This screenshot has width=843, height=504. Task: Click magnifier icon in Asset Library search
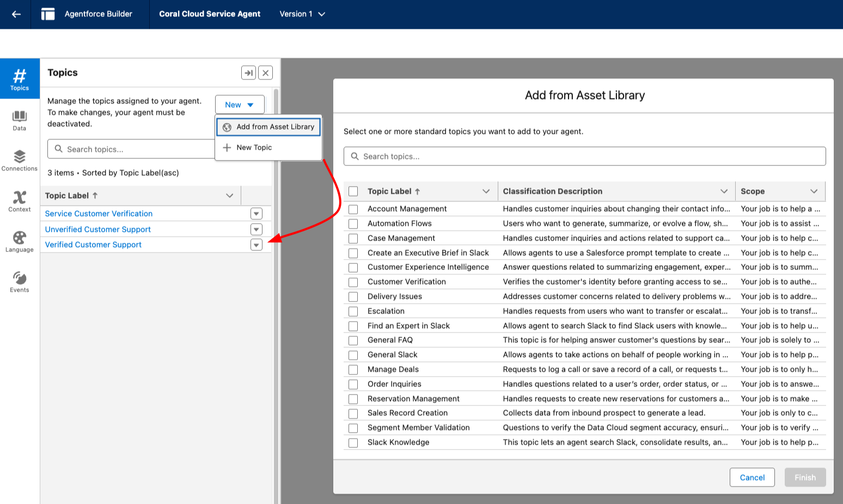coord(355,156)
